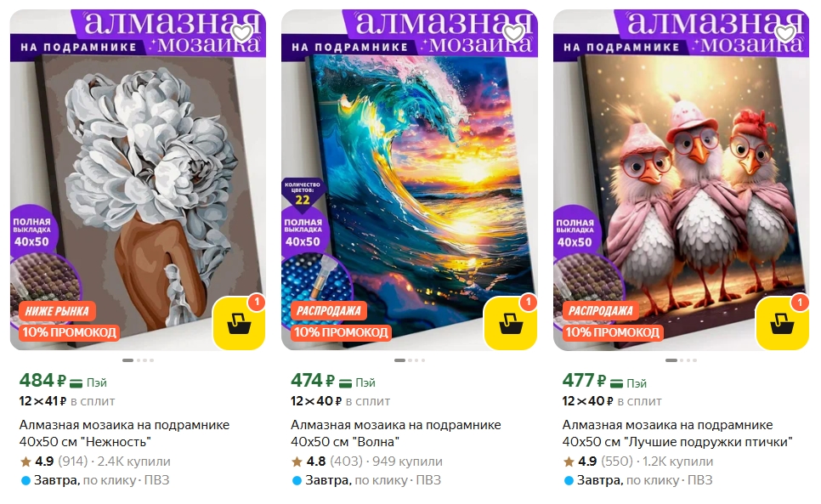Image resolution: width=821 pixels, height=504 pixels.
Task: View 550 reviews rating for bird mosaic
Action: [x=598, y=462]
